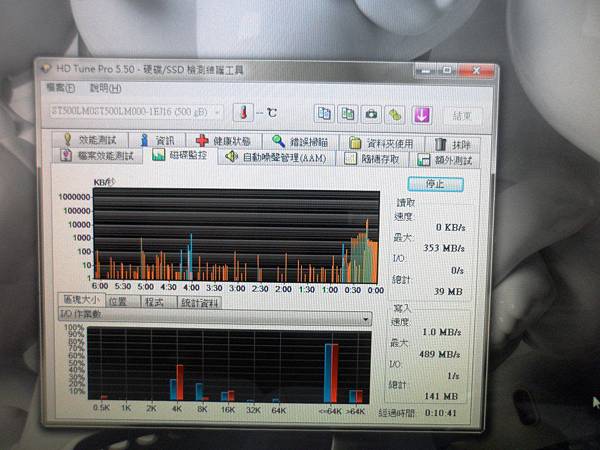Click the 1.0 MB/s write speed value
The height and width of the screenshot is (450, 600).
[x=442, y=332]
